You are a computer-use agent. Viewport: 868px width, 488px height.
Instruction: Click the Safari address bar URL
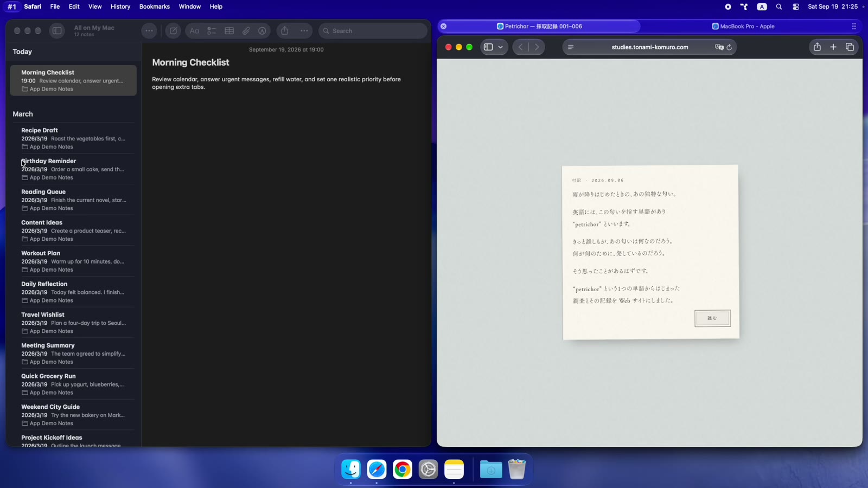(650, 47)
